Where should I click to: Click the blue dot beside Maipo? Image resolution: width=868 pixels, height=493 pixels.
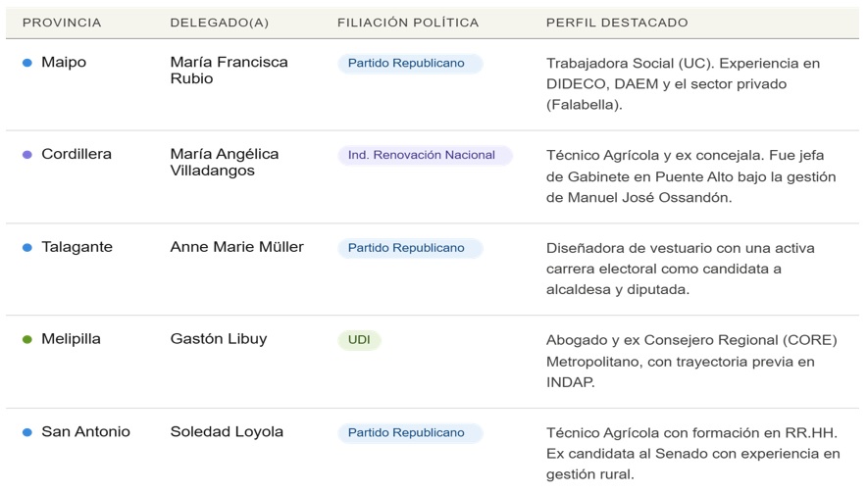point(27,63)
